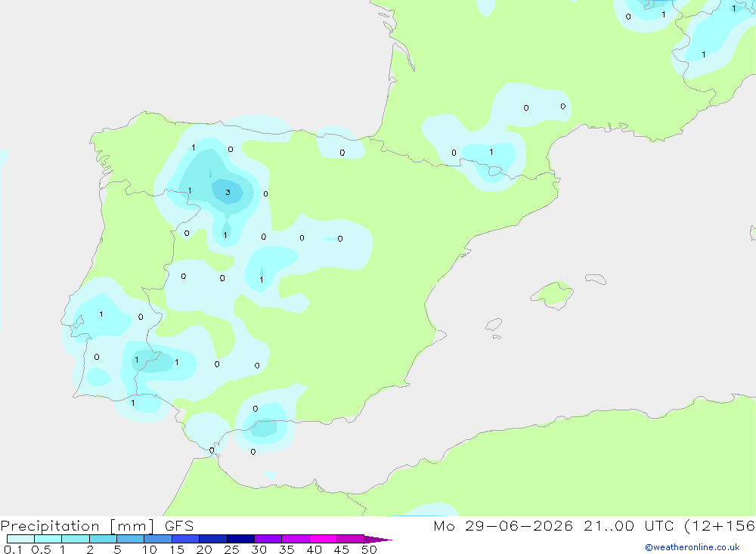Image resolution: width=756 pixels, height=554 pixels.
Task: Select the 20–25 mm dark blue swatch
Action: (212, 539)
